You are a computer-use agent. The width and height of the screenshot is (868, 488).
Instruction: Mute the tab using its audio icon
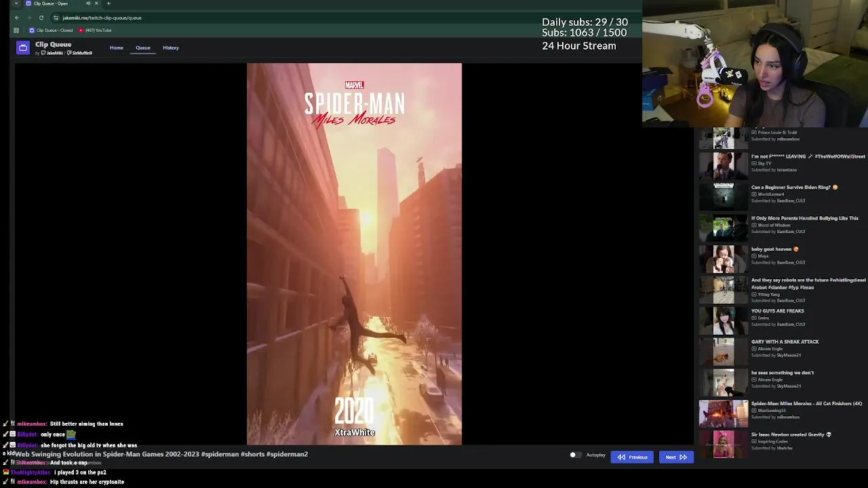[88, 3]
